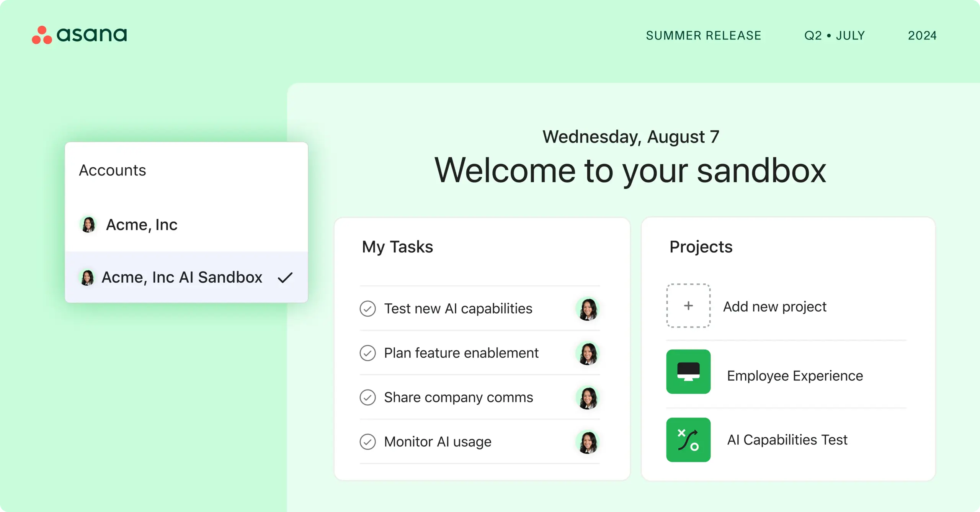This screenshot has width=980, height=512.
Task: Click the SUMMER RELEASE label
Action: pyautogui.click(x=704, y=35)
